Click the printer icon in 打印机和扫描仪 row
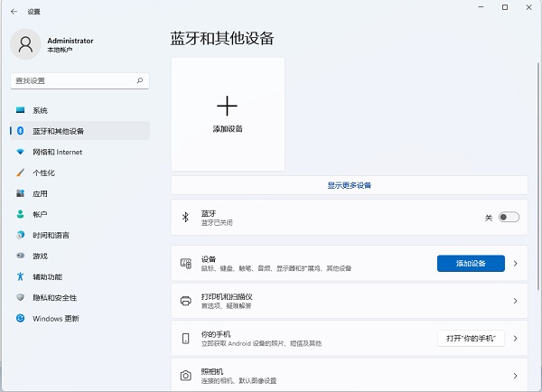This screenshot has height=392, width=542. [185, 301]
